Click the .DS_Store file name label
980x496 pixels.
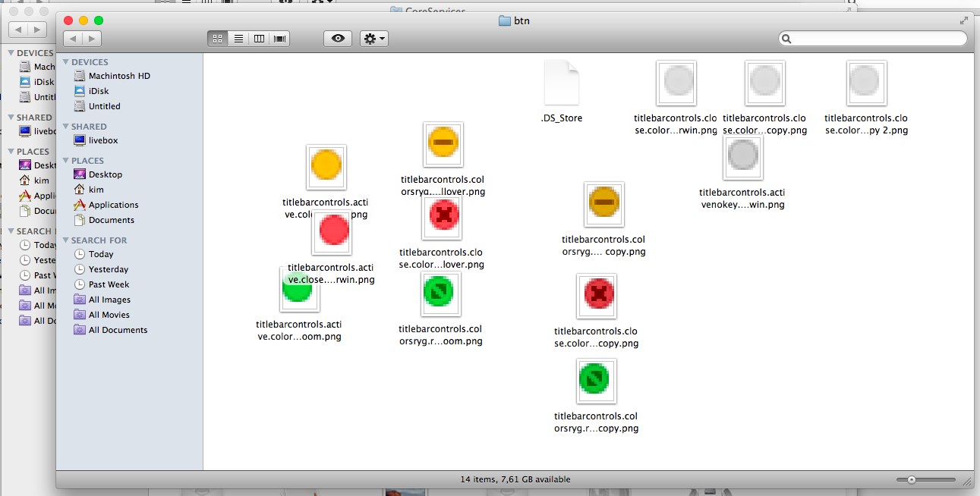tap(562, 118)
